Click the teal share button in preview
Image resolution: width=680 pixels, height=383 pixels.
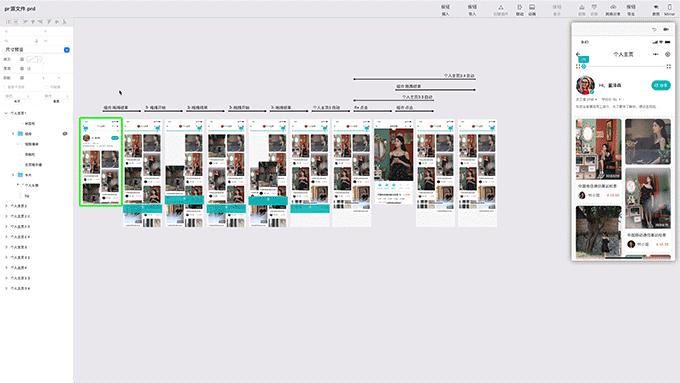point(660,85)
